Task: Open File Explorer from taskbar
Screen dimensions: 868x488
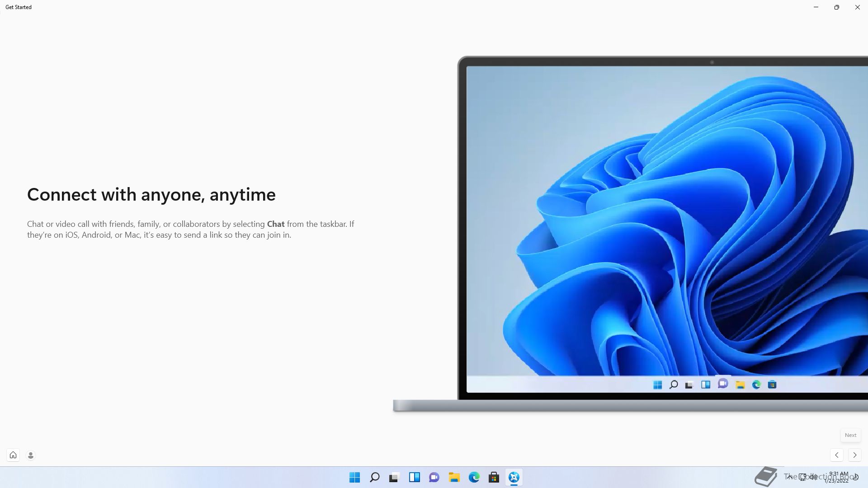Action: point(454,477)
